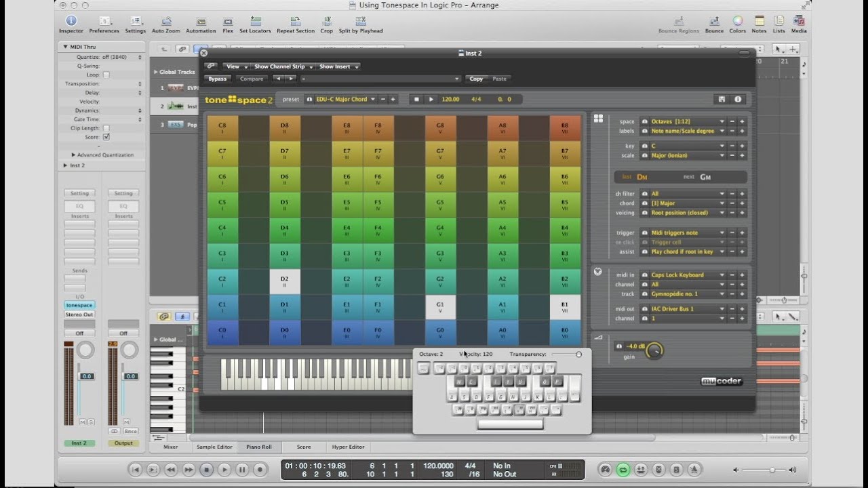Viewport: 868px width, 488px height.
Task: Stop tonespace playback with the stop button
Action: pos(417,99)
